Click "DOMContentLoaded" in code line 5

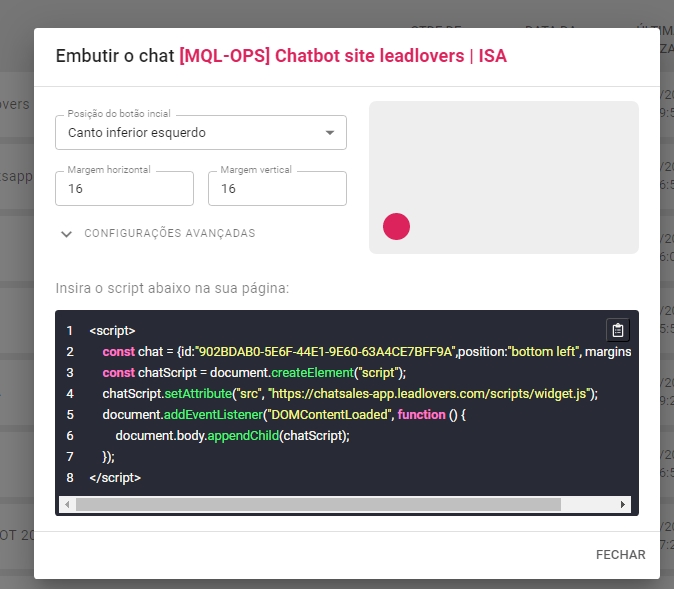pyautogui.click(x=327, y=415)
